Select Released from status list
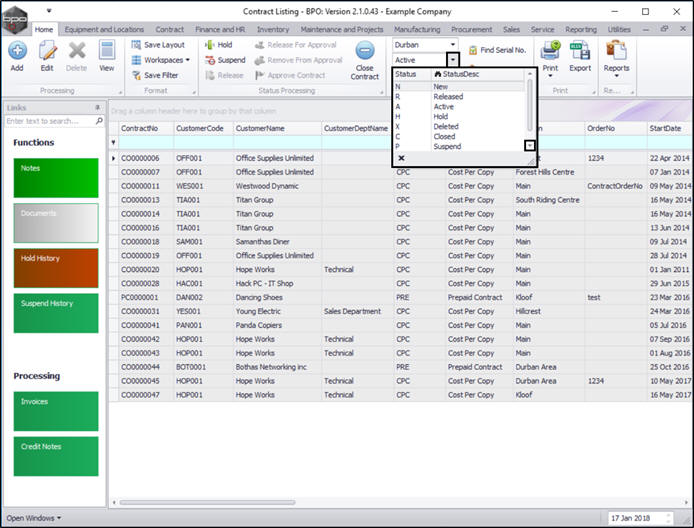The width and height of the screenshot is (694, 528). (448, 97)
